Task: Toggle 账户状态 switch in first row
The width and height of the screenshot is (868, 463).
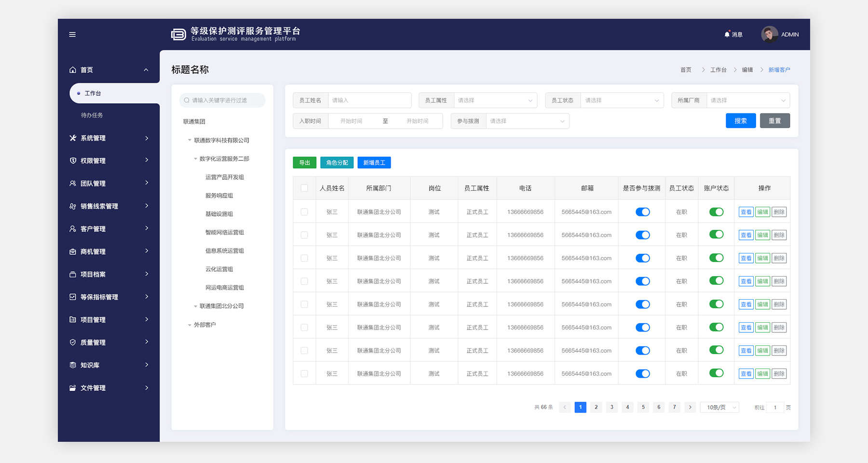Action: pyautogui.click(x=716, y=212)
